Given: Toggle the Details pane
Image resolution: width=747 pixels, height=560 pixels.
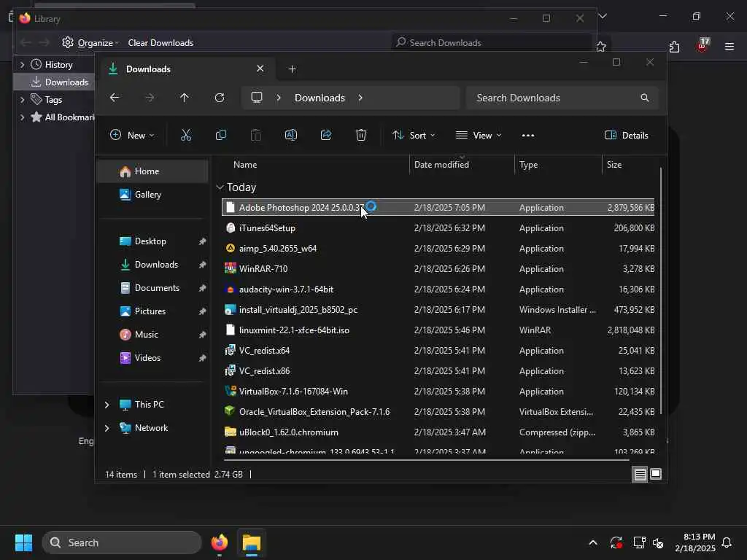Looking at the screenshot, I should (626, 135).
